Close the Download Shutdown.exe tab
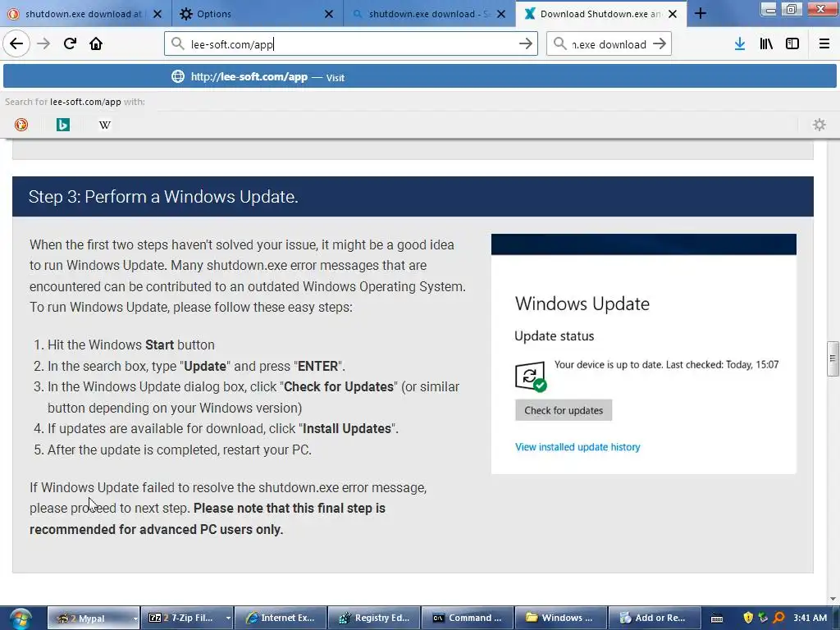 coord(673,14)
